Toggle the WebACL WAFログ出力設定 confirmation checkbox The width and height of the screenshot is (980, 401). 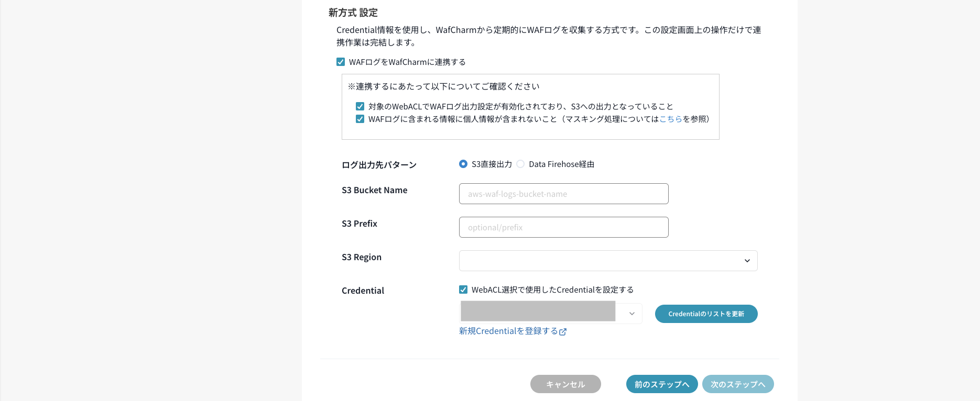[x=360, y=106]
